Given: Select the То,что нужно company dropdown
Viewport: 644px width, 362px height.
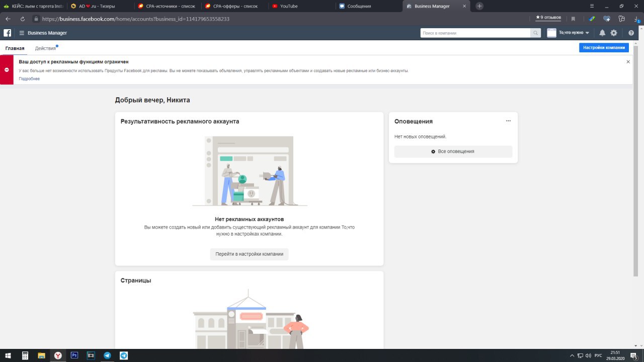Looking at the screenshot, I should (x=574, y=33).
